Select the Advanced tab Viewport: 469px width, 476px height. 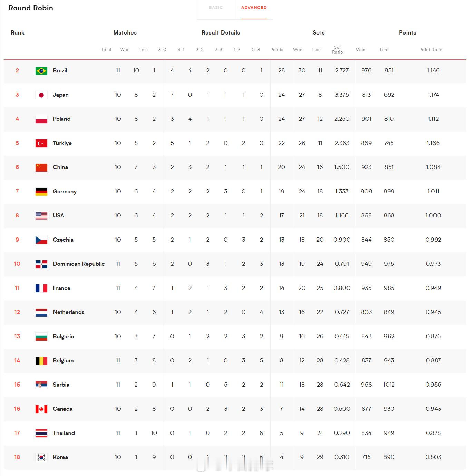coord(254,8)
